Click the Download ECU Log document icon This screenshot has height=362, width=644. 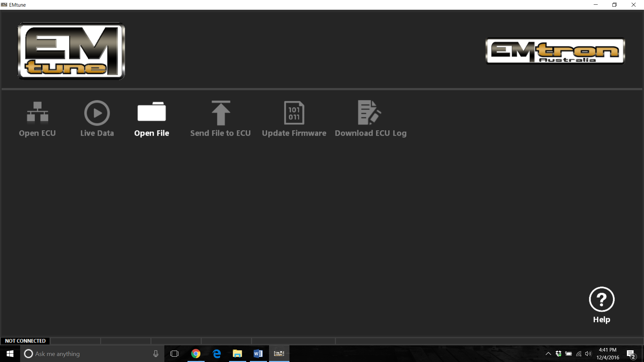pyautogui.click(x=369, y=113)
